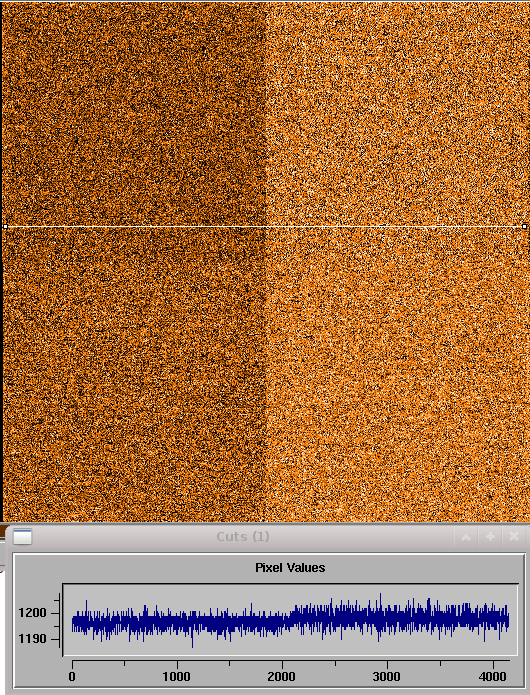530x695 pixels.
Task: Click the brighter upper-right image quadrant
Action: (398, 114)
